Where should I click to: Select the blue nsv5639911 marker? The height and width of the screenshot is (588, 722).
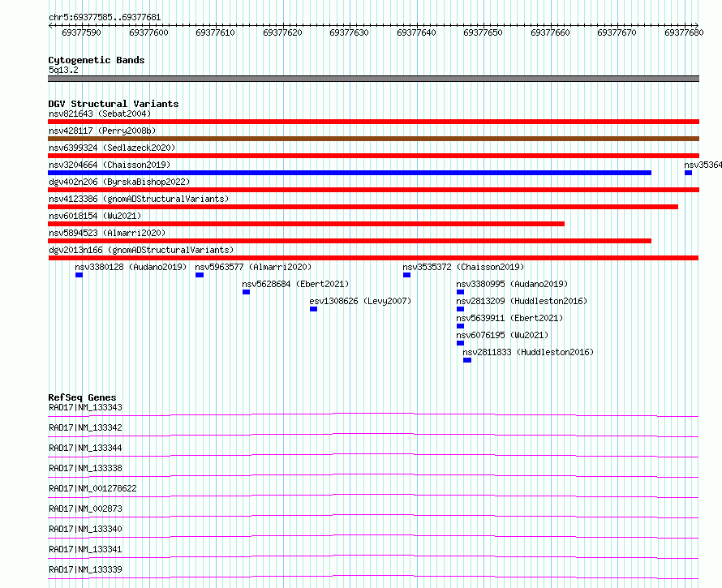461,326
